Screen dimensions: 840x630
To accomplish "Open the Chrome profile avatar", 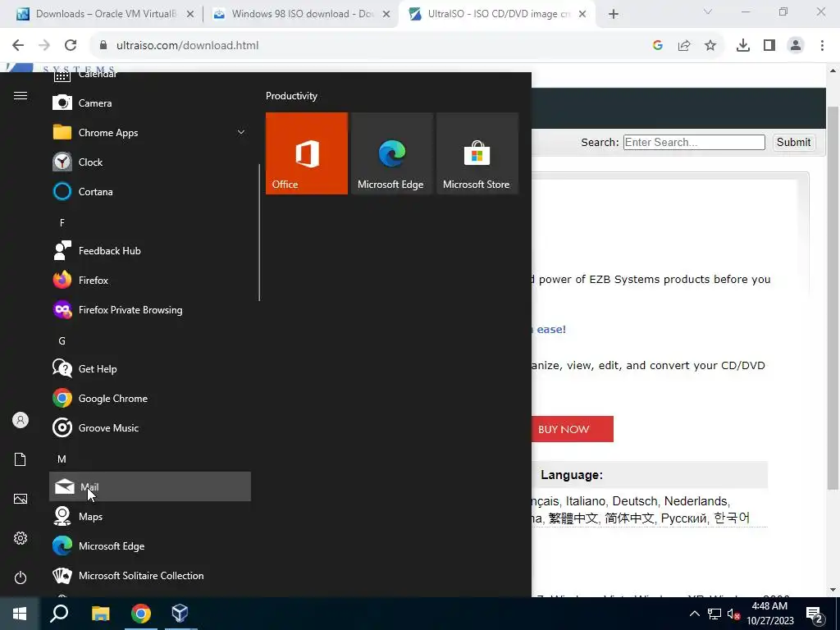I will click(796, 46).
